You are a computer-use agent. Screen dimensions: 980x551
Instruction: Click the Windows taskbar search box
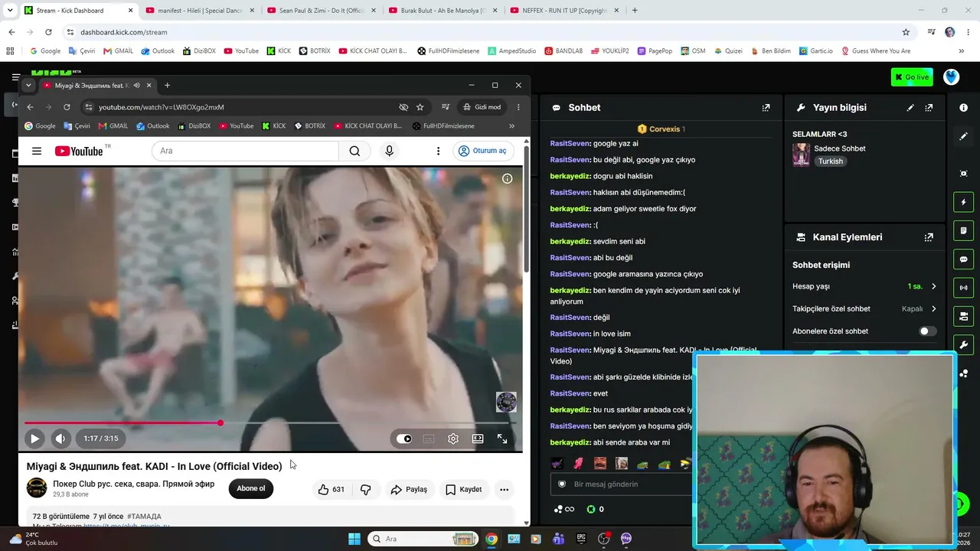click(x=423, y=539)
